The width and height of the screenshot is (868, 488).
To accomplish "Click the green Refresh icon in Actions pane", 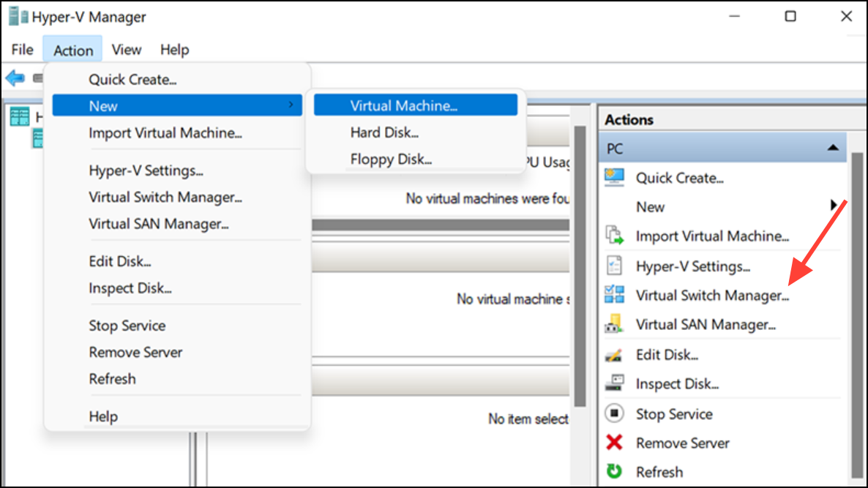I will [x=614, y=471].
